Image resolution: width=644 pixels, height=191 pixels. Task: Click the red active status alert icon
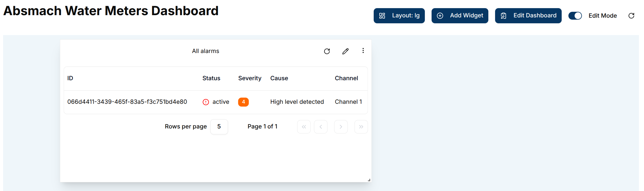point(206,102)
